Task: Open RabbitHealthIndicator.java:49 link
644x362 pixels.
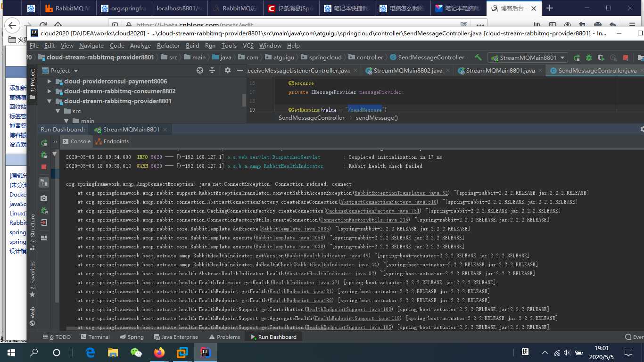Action: point(328,255)
